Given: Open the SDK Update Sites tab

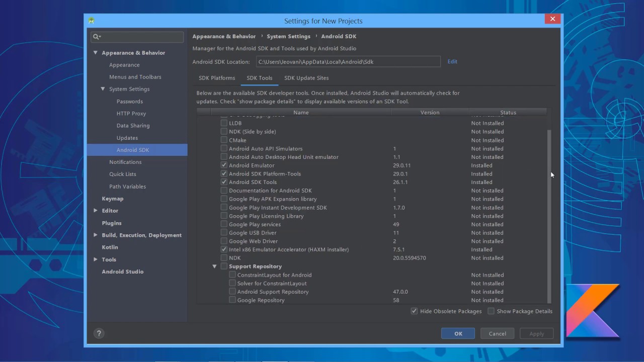Looking at the screenshot, I should tap(306, 78).
